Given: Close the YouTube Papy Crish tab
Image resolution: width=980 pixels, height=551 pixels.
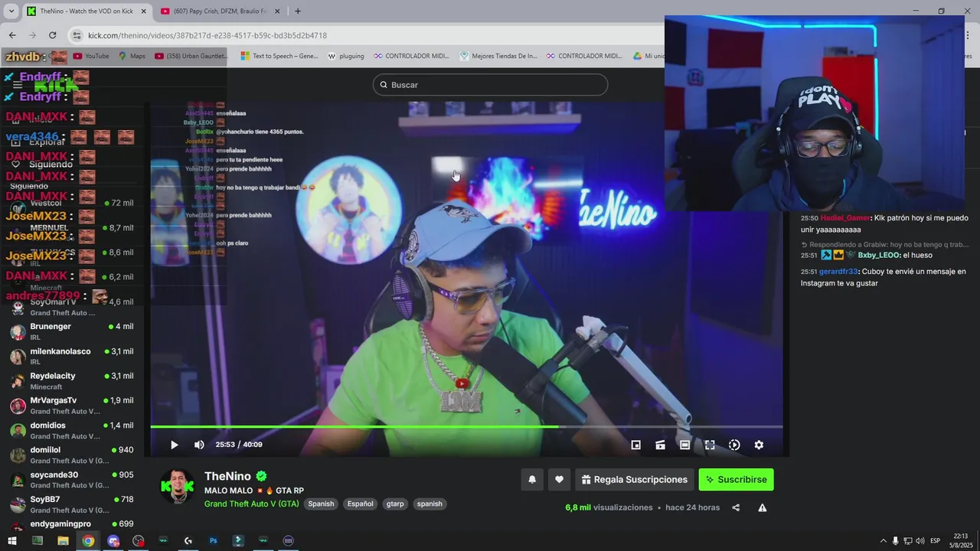Looking at the screenshot, I should (277, 11).
